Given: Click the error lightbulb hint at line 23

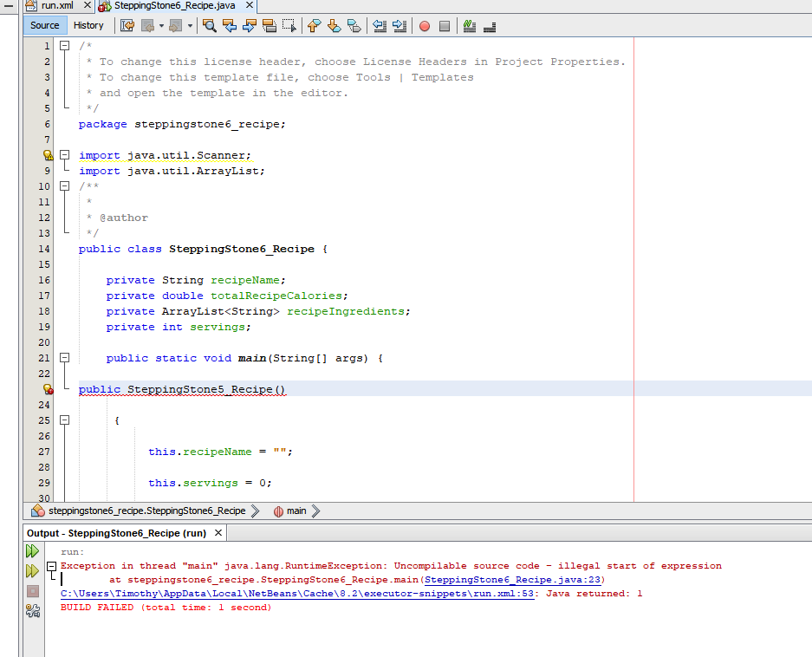Looking at the screenshot, I should (48, 389).
